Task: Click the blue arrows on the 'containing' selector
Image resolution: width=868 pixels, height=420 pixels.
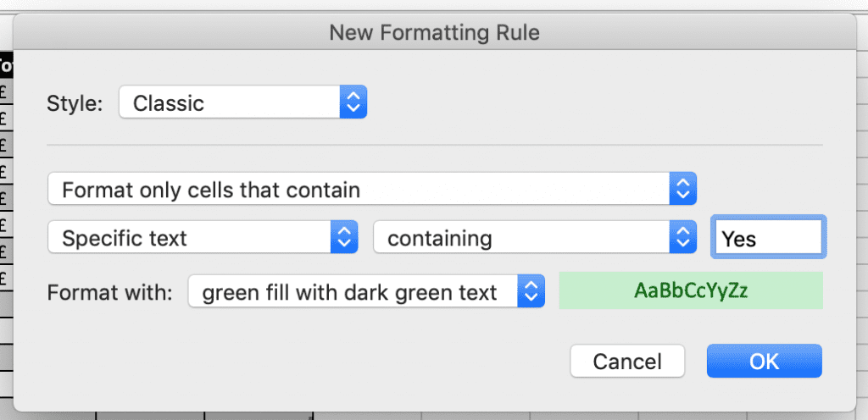Action: coord(682,239)
